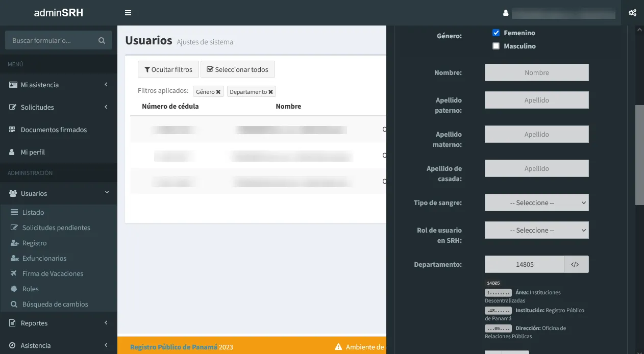Check the Masculino gender checkbox
The height and width of the screenshot is (354, 644).
click(x=496, y=46)
